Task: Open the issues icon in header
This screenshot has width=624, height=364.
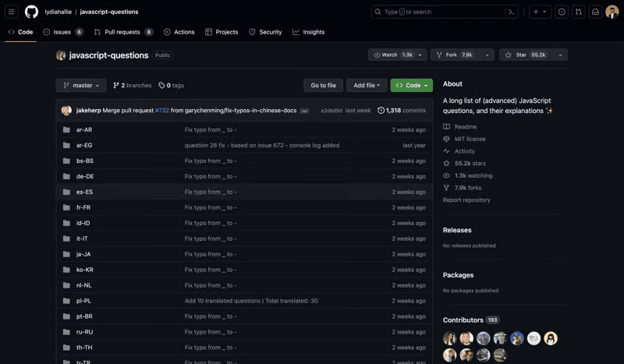Action: [562, 12]
